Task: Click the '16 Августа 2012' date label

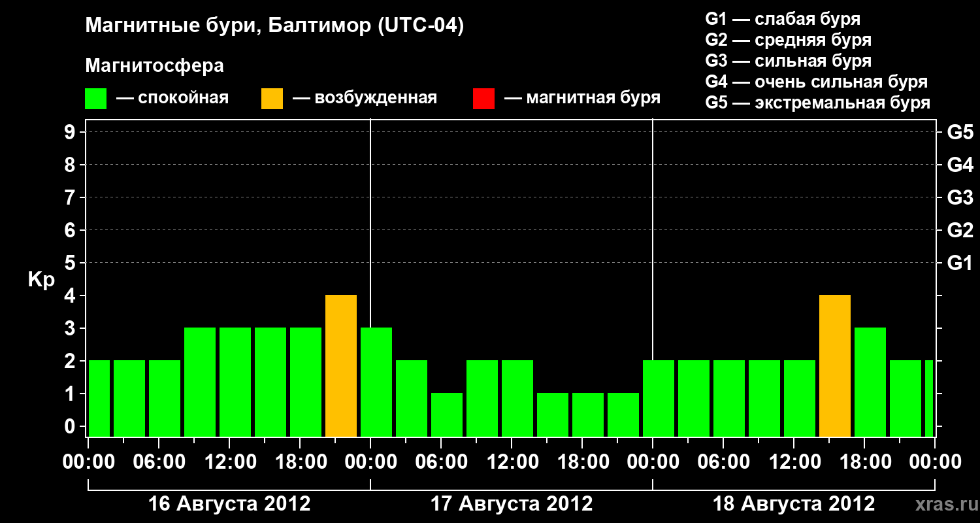Action: [x=229, y=504]
